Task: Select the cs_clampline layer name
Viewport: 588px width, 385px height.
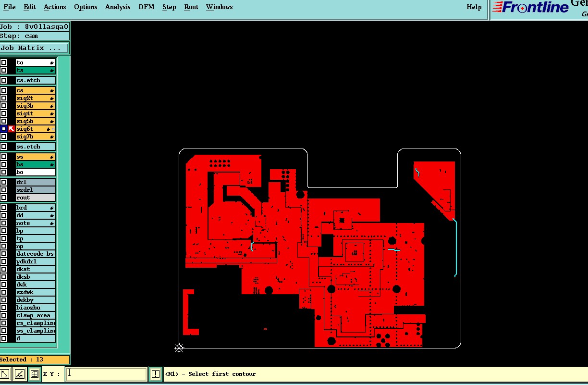Action: coord(35,323)
